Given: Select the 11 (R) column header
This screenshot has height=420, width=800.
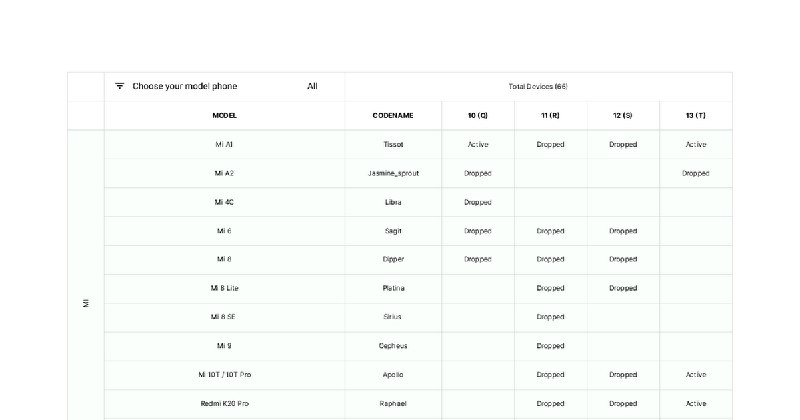Looking at the screenshot, I should (550, 115).
